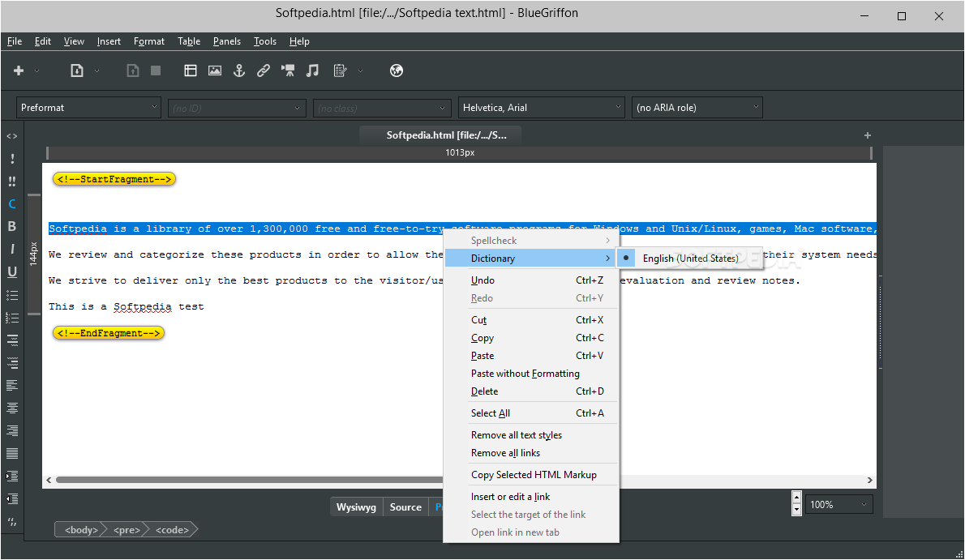Open the Insert menu
Viewport: 965px width, 560px height.
109,41
